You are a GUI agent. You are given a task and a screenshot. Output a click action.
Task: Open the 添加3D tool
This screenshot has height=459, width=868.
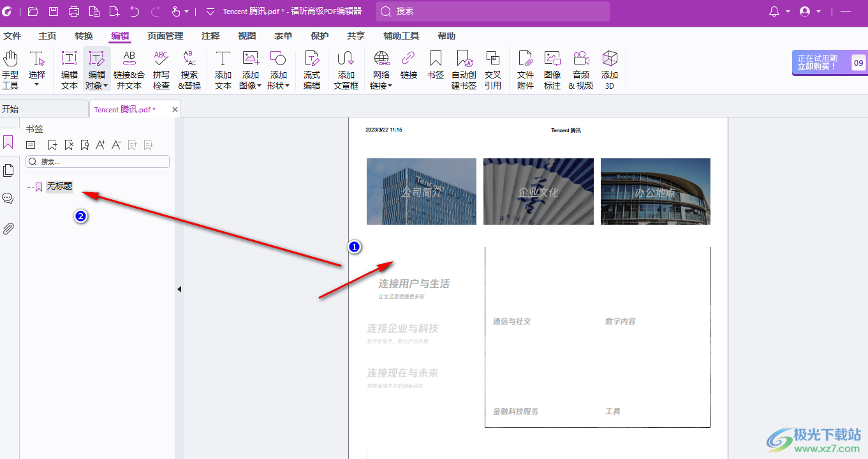click(x=609, y=68)
